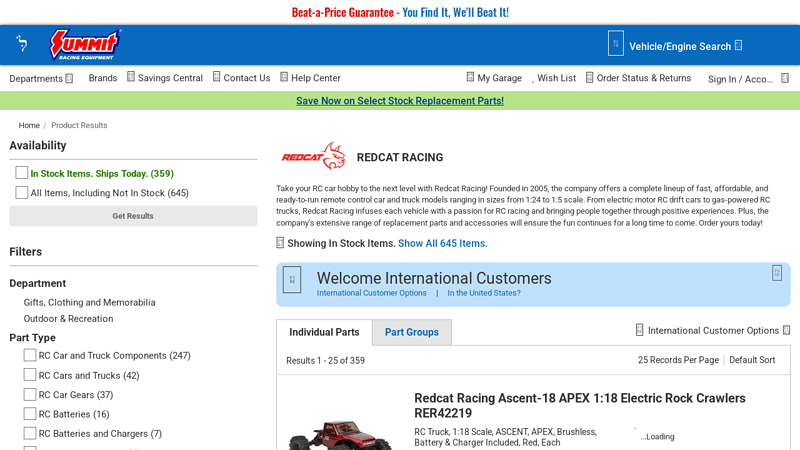The image size is (800, 450).
Task: Click the garage icon beside My Garage
Action: click(470, 77)
